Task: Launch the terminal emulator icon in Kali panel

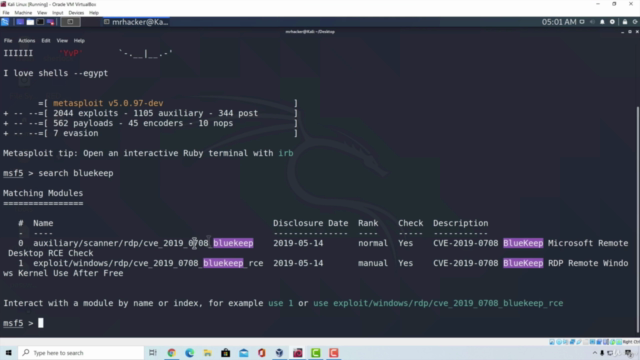Action: tap(40, 22)
